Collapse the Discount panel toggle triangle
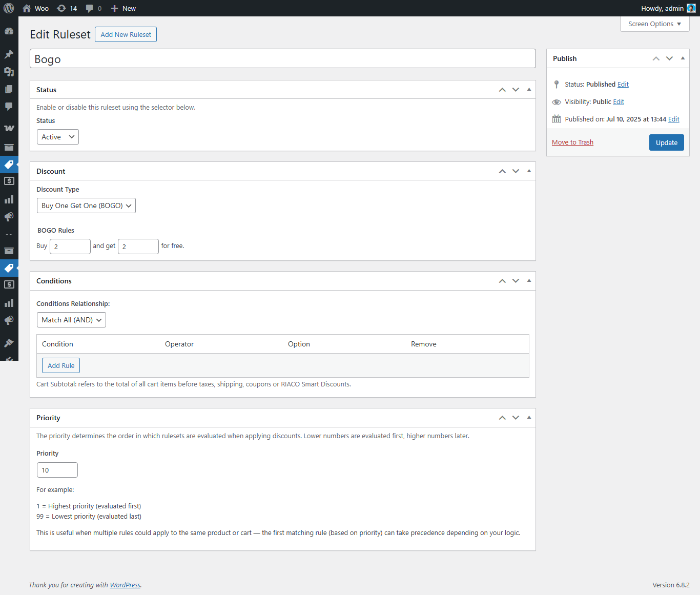 point(529,171)
